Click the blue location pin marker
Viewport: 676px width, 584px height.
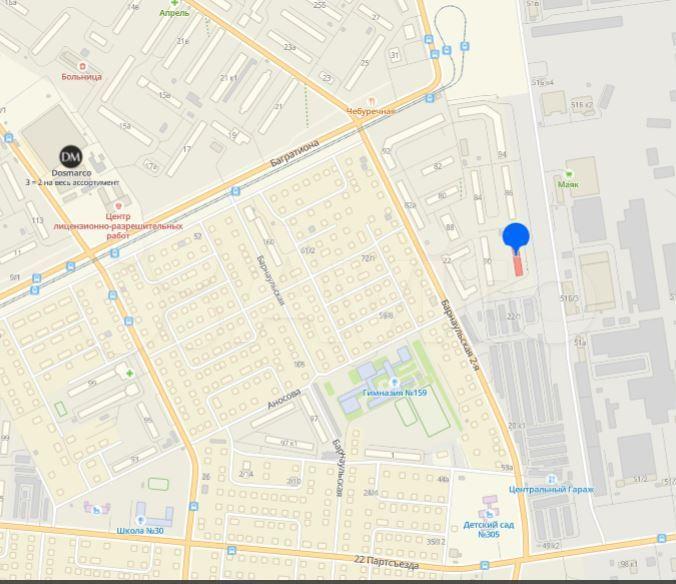pyautogui.click(x=516, y=238)
